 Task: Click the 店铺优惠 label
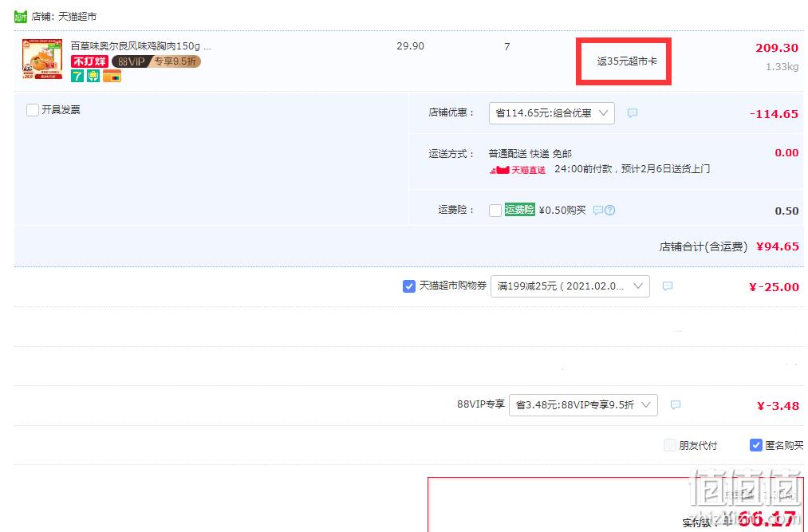[x=451, y=112]
